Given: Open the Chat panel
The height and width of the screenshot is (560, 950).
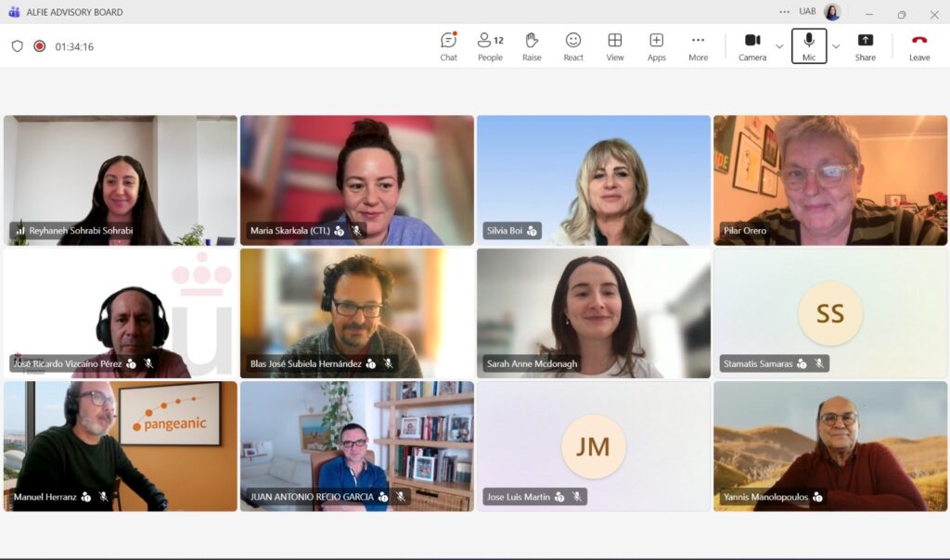Looking at the screenshot, I should [x=448, y=45].
